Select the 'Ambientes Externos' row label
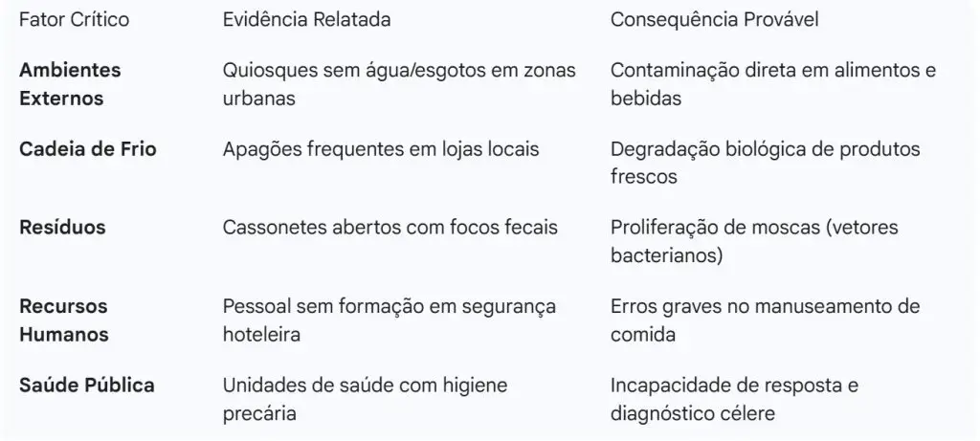Screen dimensions: 980x441 pyautogui.click(x=71, y=84)
